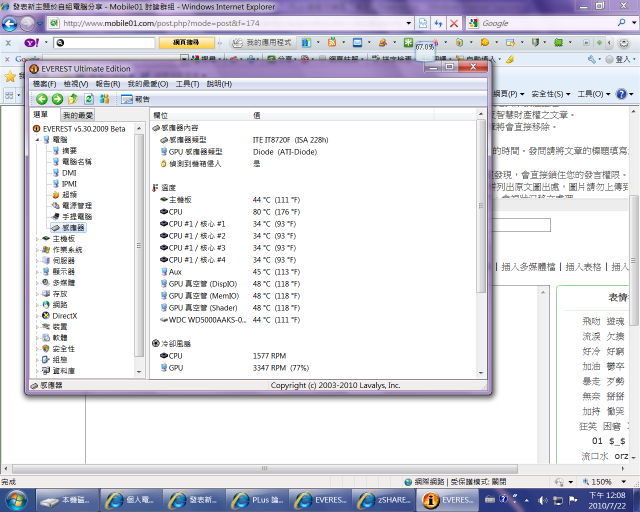Expand the 伺服器 server tree node

click(x=38, y=260)
